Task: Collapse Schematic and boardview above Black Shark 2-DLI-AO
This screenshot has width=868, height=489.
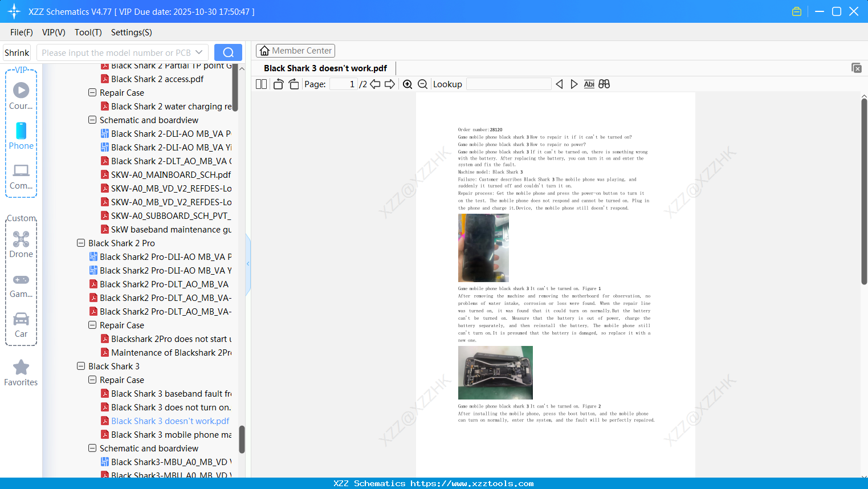Action: pos(92,120)
